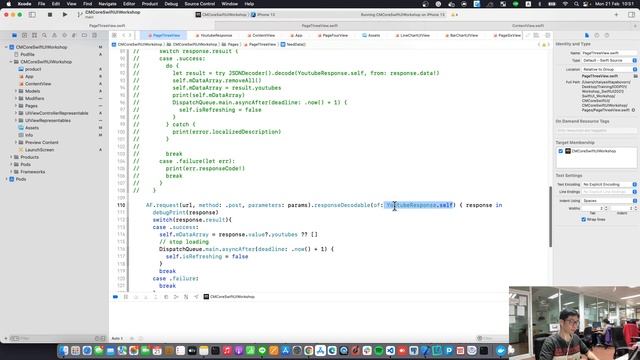The height and width of the screenshot is (360, 640).
Task: Open the Find navigator magnifier icon
Action: pyautogui.click(x=44, y=36)
